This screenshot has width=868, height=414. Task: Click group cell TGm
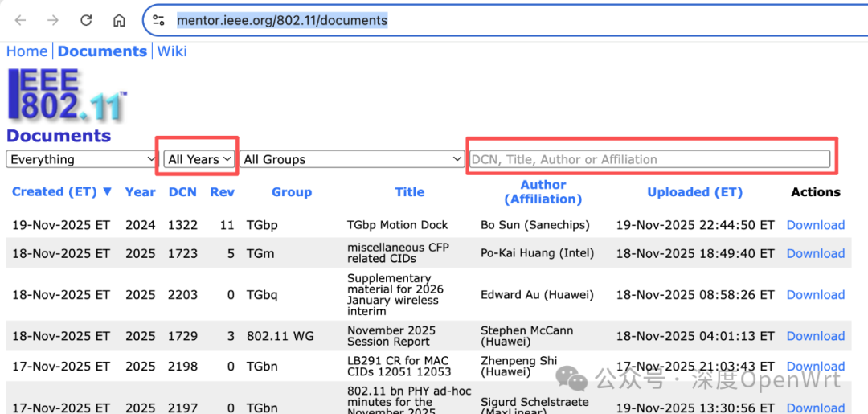click(260, 253)
